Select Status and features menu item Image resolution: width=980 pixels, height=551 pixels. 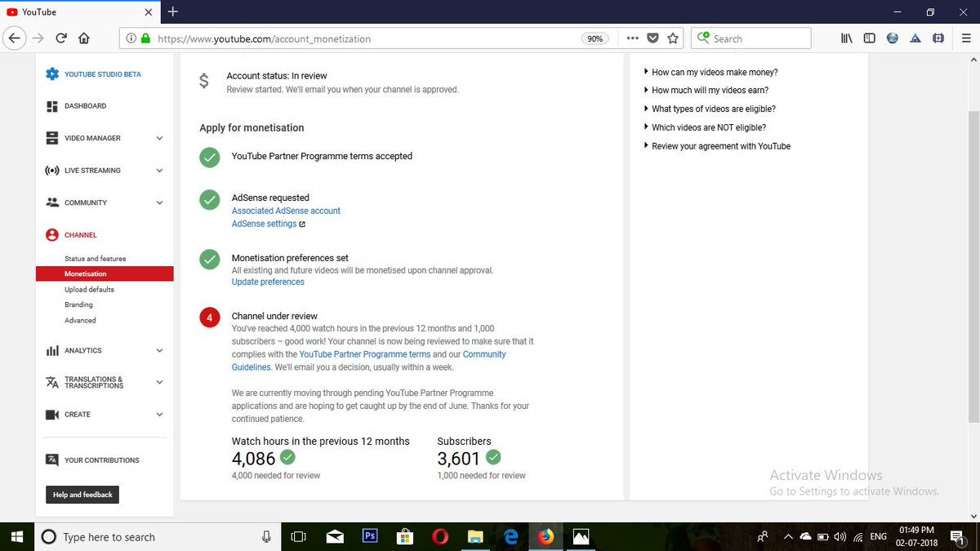(95, 259)
